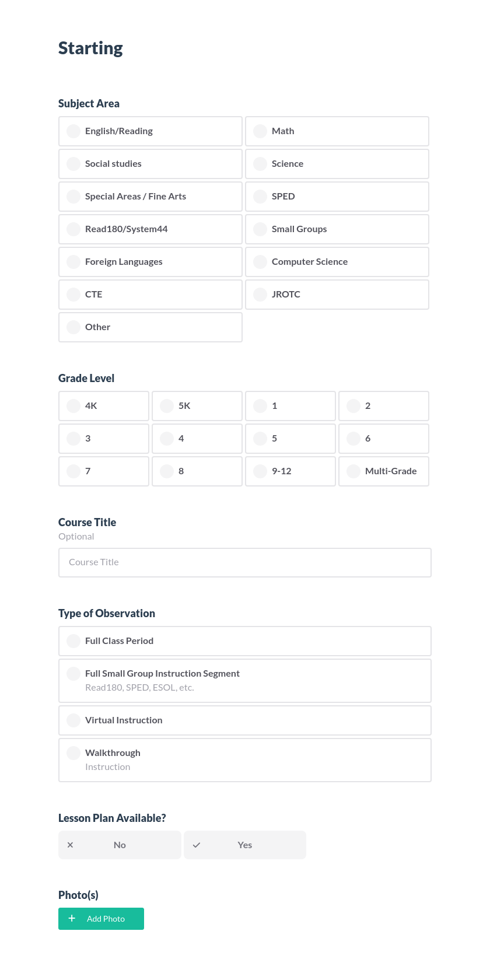
Task: Select Virtual Instruction observation
Action: [244, 720]
